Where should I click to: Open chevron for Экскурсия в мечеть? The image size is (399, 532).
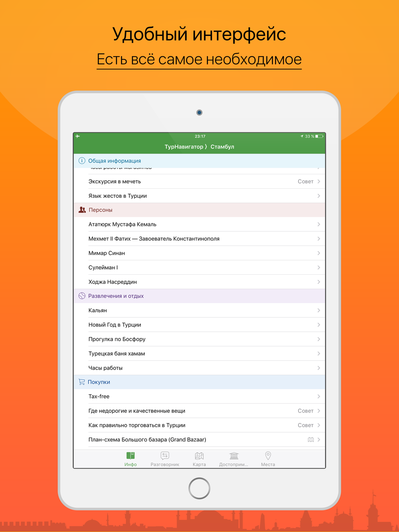coord(319,181)
